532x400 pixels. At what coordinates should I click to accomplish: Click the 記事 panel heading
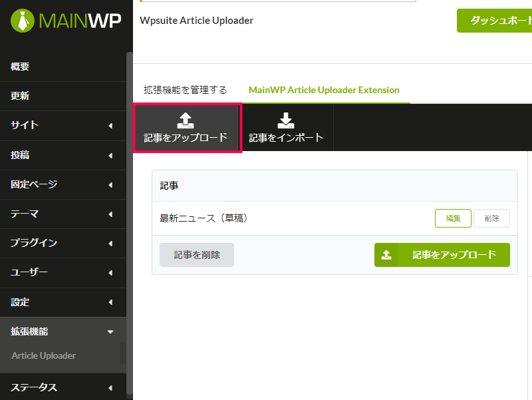(169, 186)
